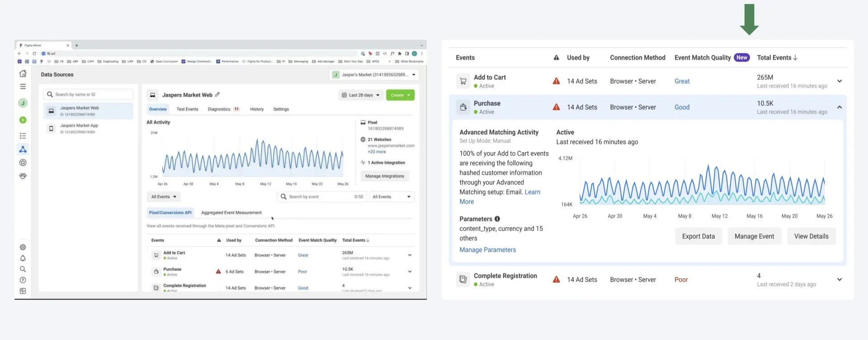Click Purchase bag icon in enlarged table
This screenshot has height=340, width=868.
(463, 107)
